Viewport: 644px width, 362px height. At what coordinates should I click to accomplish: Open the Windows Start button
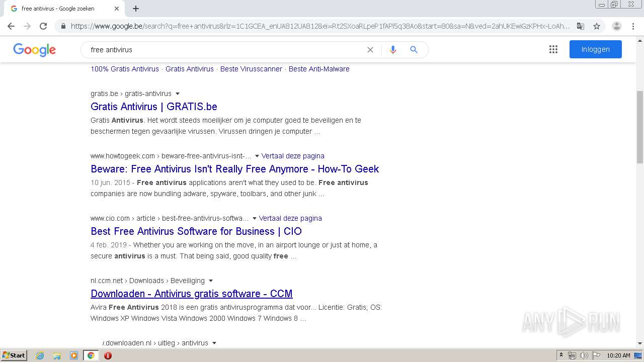tap(14, 355)
